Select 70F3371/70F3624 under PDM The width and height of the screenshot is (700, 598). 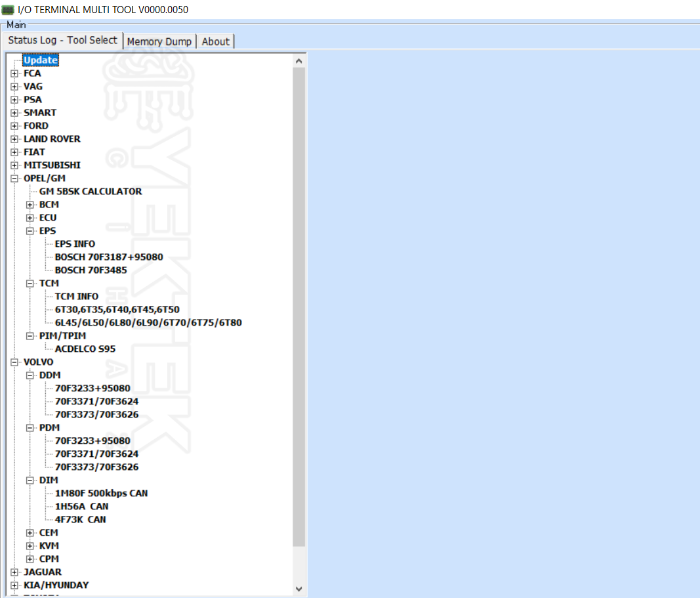tap(97, 454)
